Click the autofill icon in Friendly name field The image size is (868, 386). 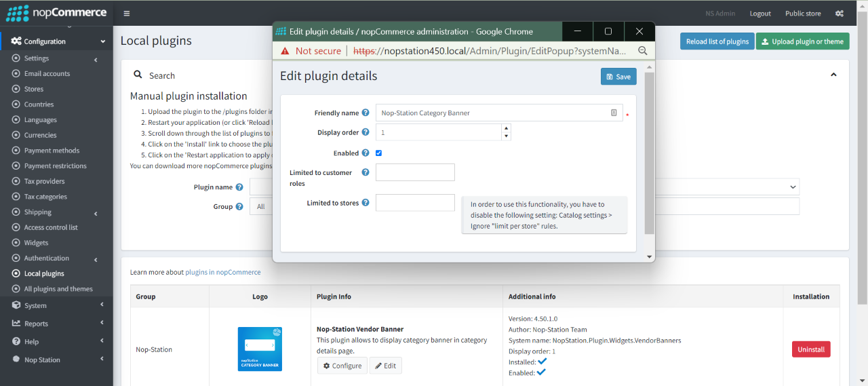click(x=614, y=113)
